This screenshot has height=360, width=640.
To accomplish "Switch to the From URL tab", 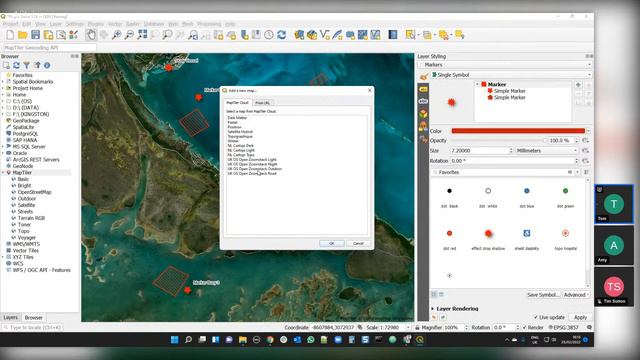I will [262, 103].
